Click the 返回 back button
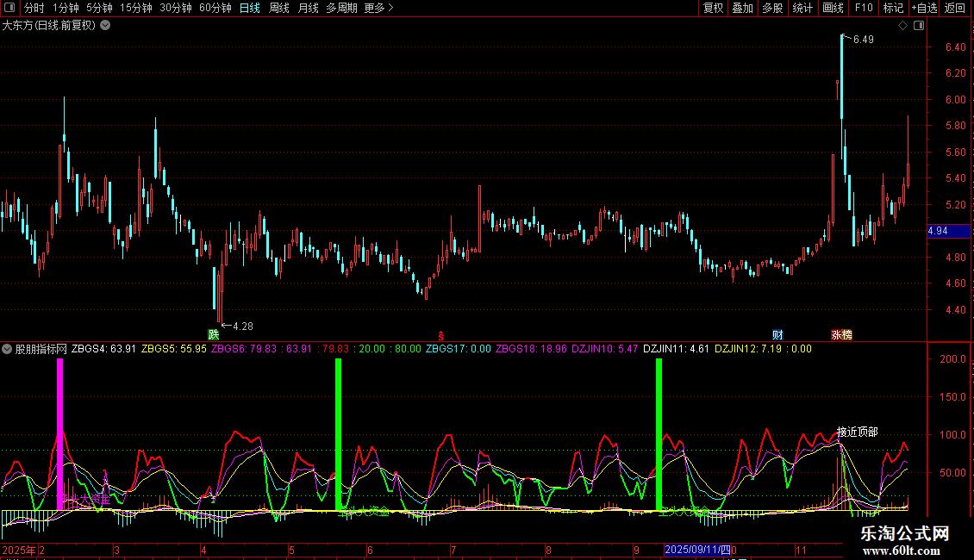 pos(955,8)
